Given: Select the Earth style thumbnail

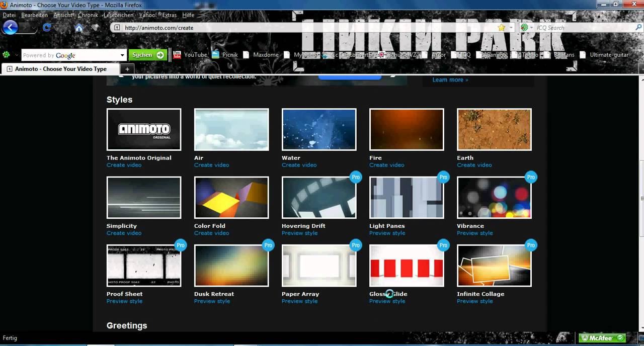Looking at the screenshot, I should (x=494, y=129).
